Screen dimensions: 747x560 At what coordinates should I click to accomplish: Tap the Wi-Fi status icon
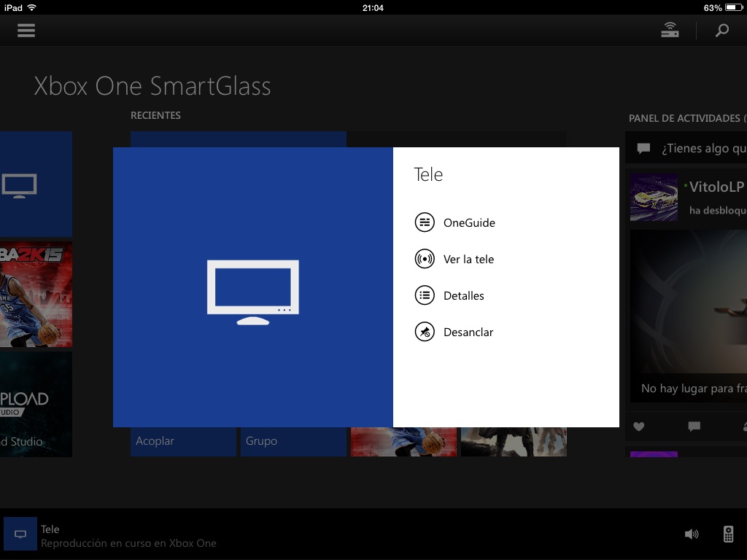(x=32, y=7)
